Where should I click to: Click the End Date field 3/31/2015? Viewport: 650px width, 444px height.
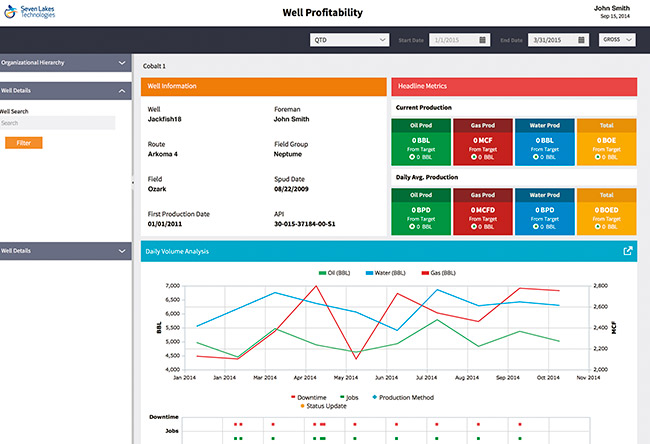click(558, 40)
